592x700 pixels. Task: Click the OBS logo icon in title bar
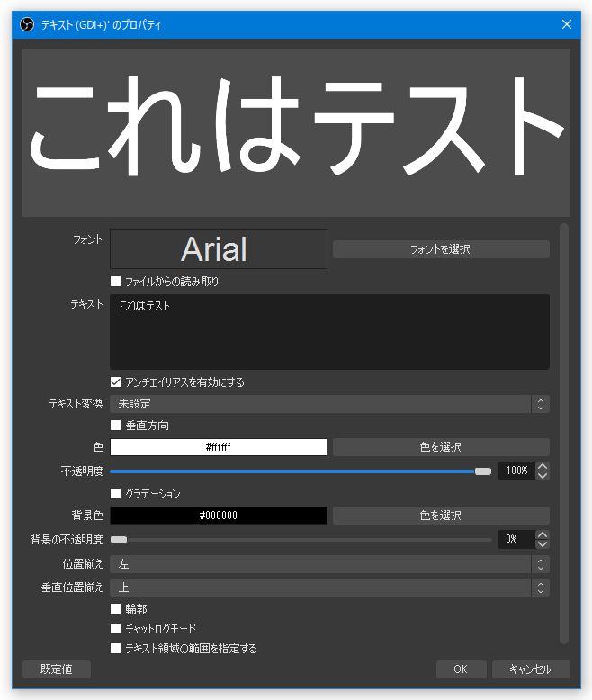(27, 24)
